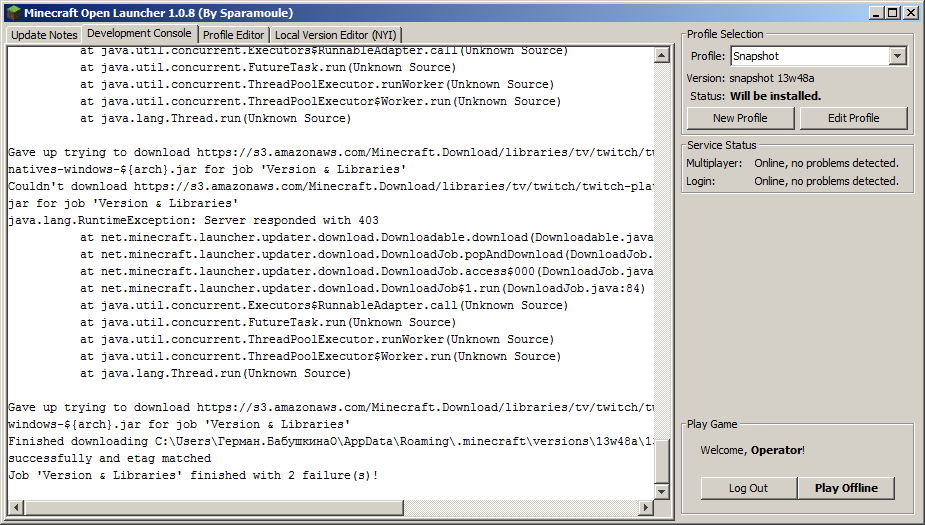Screen dimensions: 925x525
Task: Open the Update Notes tab
Action: click(44, 35)
